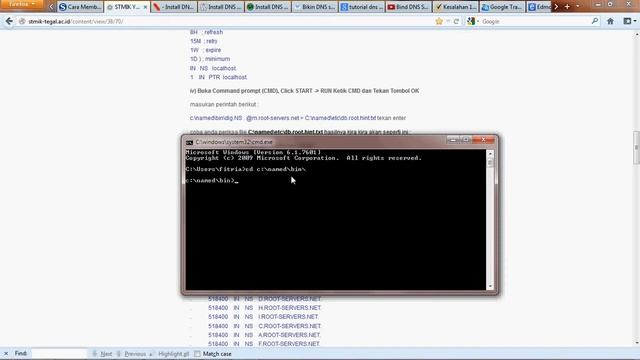Viewport: 640px width, 360px height.
Task: Go to the "Google Tra..." tab
Action: click(x=502, y=7)
